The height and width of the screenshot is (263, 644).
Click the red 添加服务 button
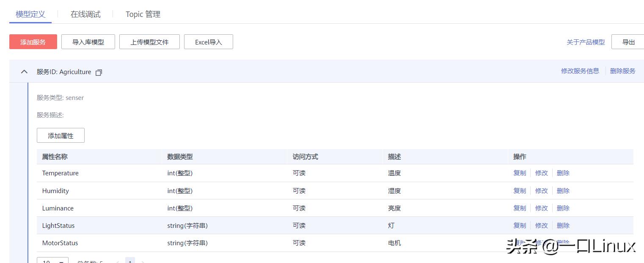click(x=33, y=42)
